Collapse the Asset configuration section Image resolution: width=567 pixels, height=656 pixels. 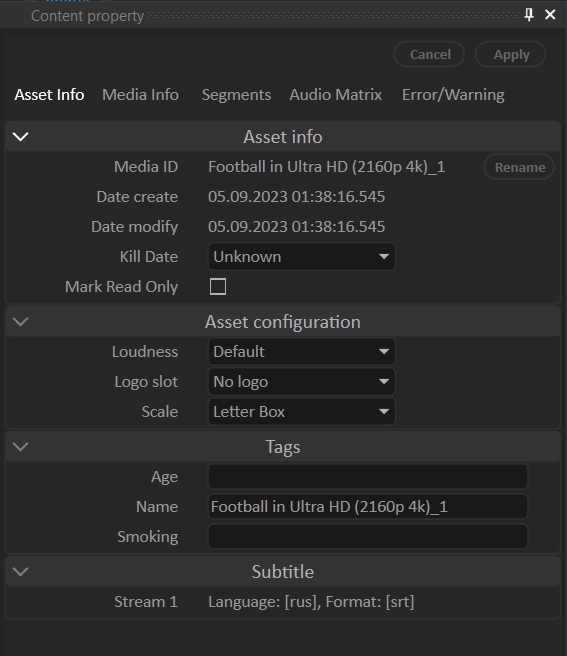(21, 322)
